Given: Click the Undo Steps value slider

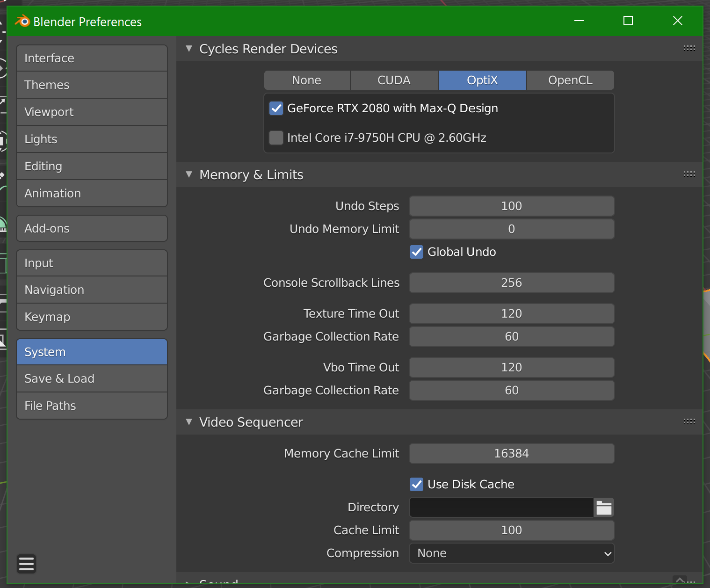Looking at the screenshot, I should tap(512, 206).
